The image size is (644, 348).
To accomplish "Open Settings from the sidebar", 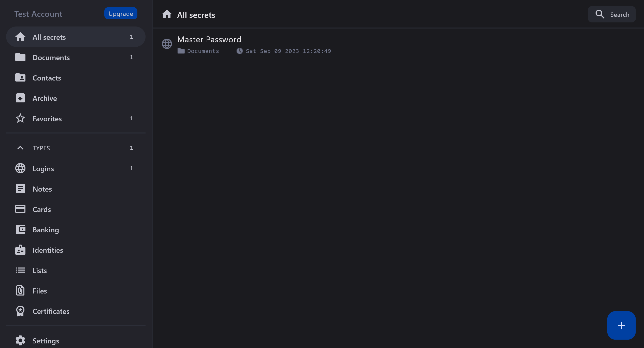I will pos(46,341).
